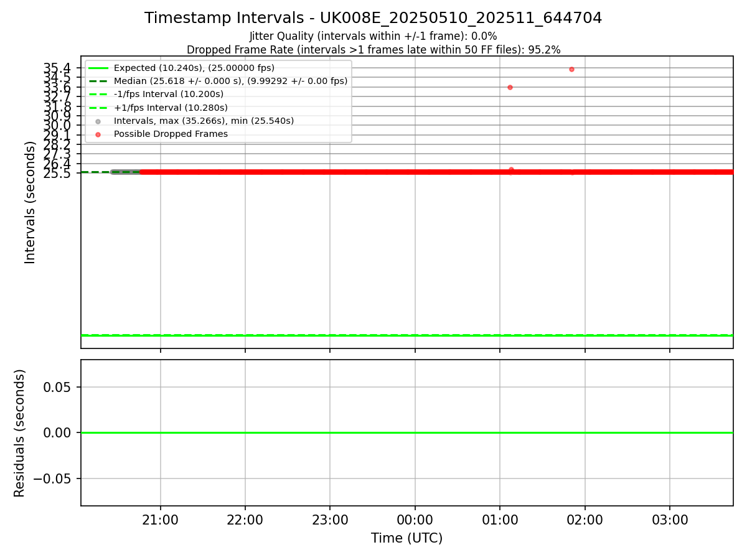Select legend entry '+1/fps Interval (10.280s)'

click(171, 108)
